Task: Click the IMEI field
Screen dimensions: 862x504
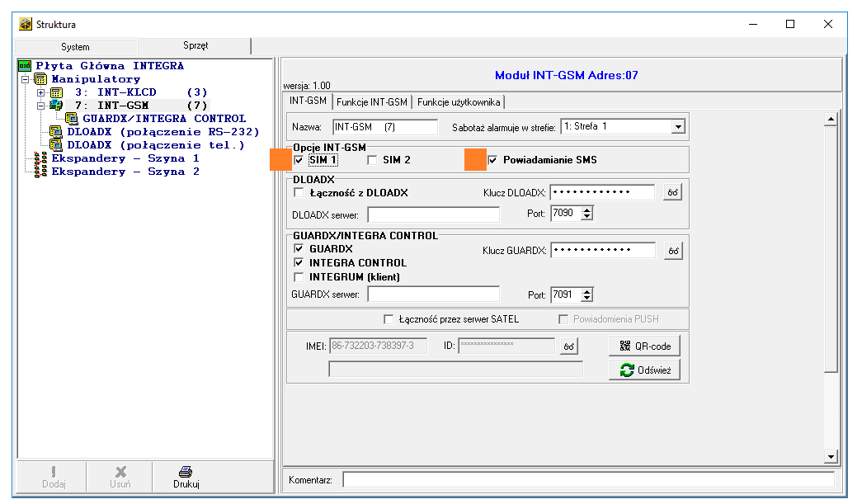Action: pyautogui.click(x=378, y=346)
